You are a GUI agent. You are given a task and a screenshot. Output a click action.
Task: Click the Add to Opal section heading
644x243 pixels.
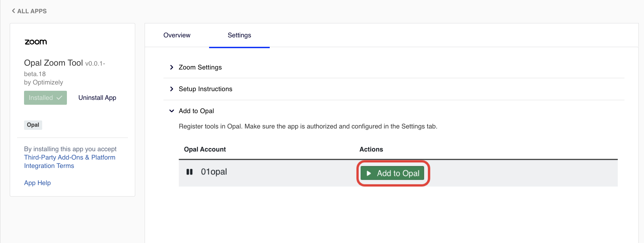pyautogui.click(x=196, y=111)
